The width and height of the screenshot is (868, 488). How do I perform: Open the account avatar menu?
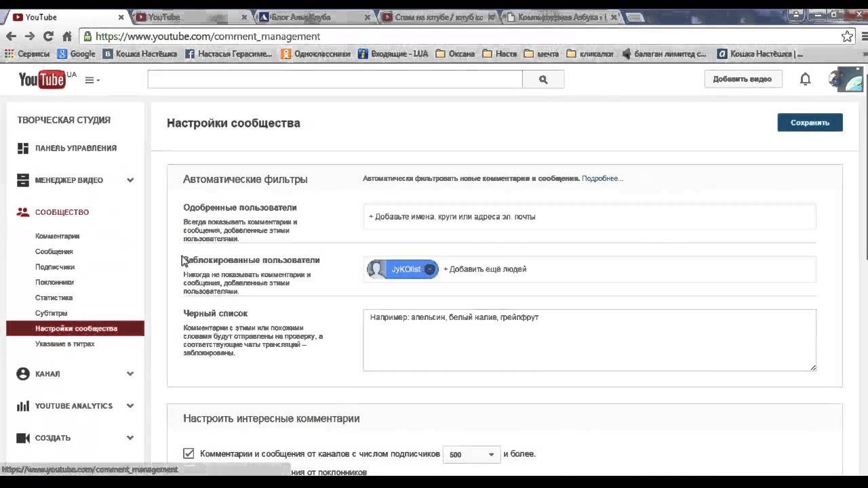point(846,79)
